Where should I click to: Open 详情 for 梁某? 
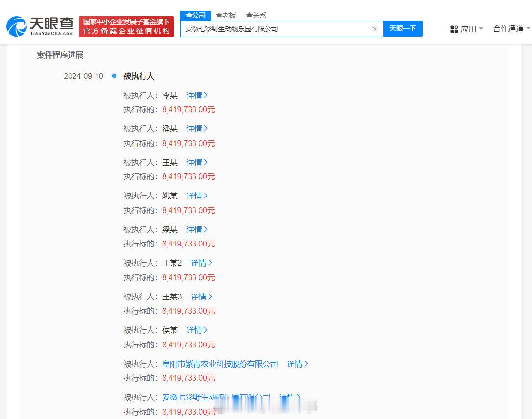197,229
